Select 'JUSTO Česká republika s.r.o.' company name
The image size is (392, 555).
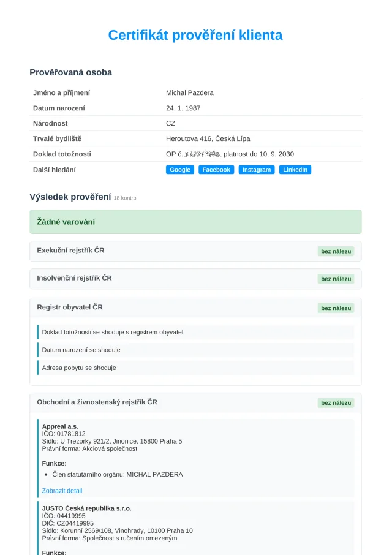(x=86, y=508)
